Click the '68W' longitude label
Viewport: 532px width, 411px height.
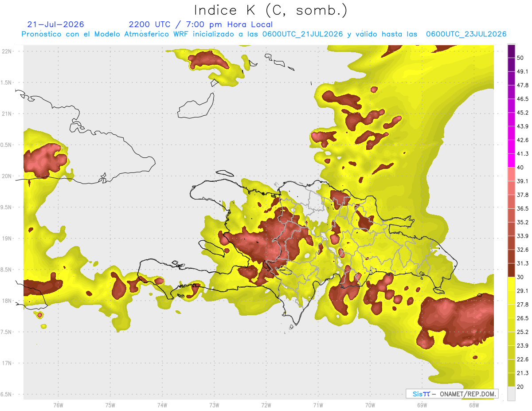coord(474,405)
